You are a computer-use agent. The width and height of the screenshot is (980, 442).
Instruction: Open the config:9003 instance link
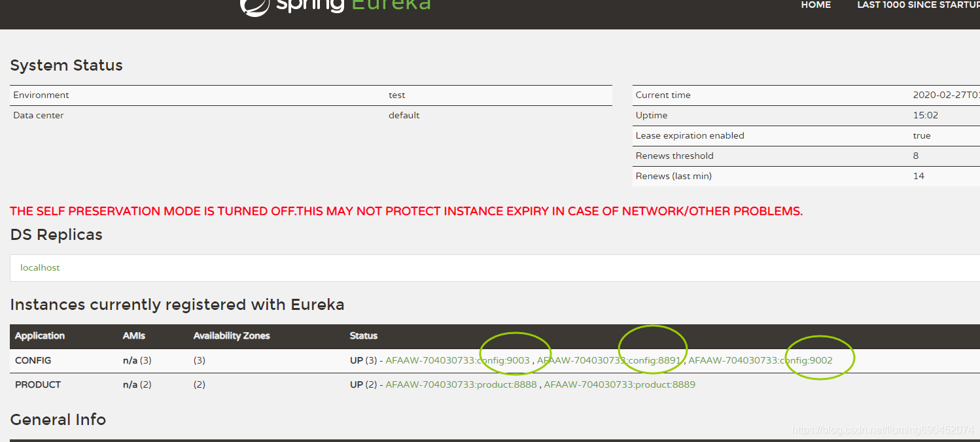click(x=457, y=360)
